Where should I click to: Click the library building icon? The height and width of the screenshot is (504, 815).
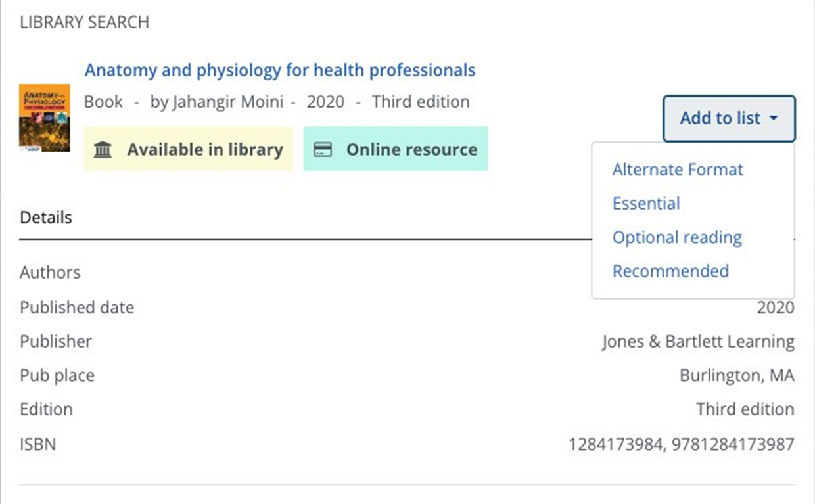[x=103, y=150]
